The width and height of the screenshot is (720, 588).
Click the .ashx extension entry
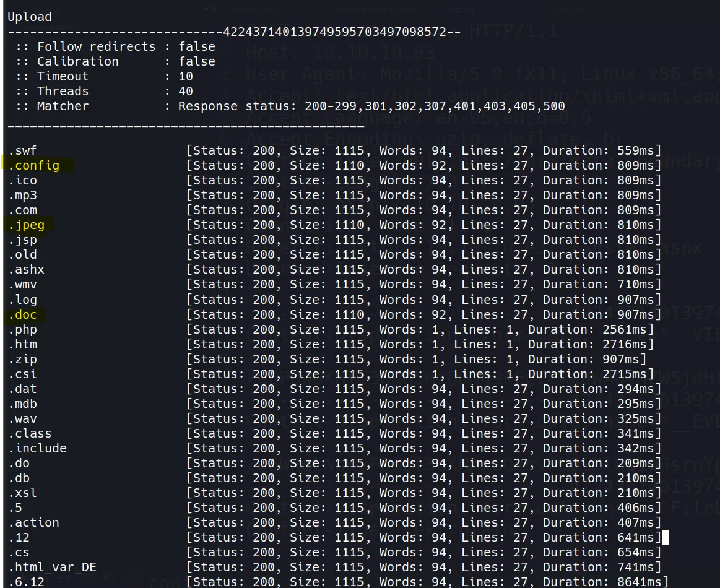click(26, 269)
